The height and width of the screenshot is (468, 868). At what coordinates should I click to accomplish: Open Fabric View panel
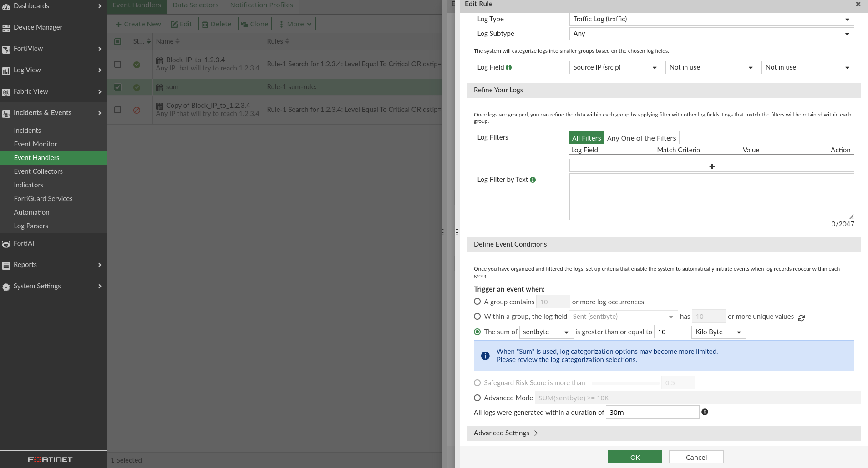30,91
